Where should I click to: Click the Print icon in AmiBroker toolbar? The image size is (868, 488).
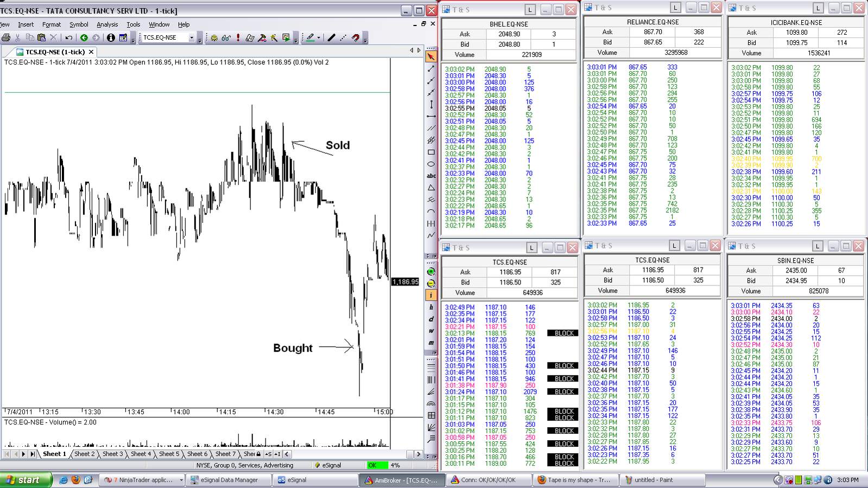coord(6,37)
